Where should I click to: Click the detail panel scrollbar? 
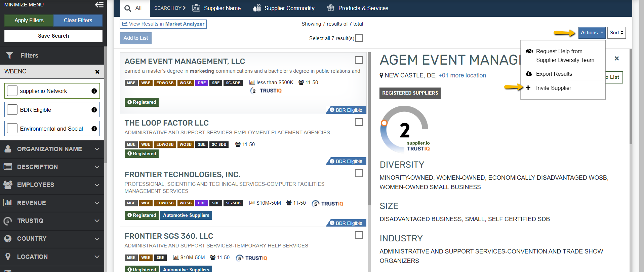click(631, 97)
